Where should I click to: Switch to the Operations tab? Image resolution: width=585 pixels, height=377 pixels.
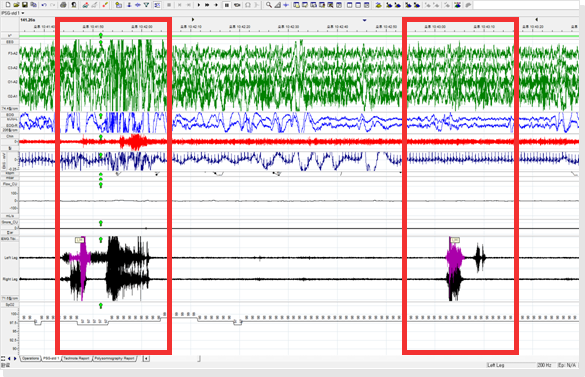(30, 358)
